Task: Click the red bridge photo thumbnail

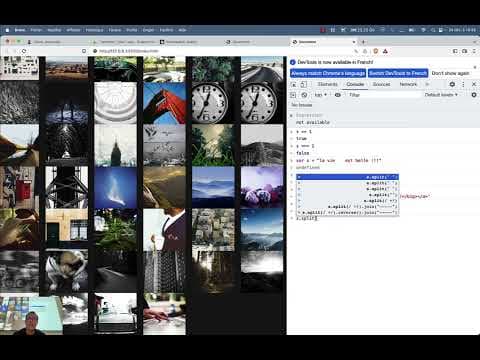Action: click(164, 103)
